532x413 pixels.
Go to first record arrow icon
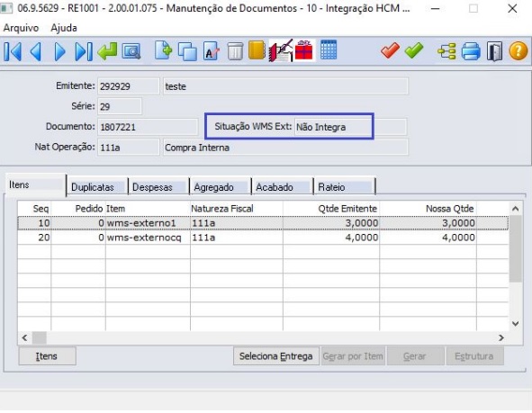point(13,51)
